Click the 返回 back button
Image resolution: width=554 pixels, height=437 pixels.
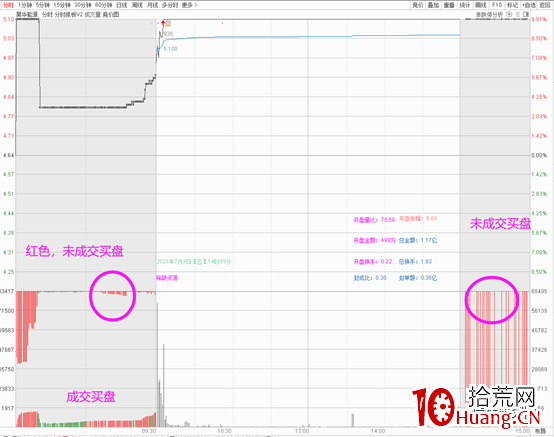pos(544,5)
